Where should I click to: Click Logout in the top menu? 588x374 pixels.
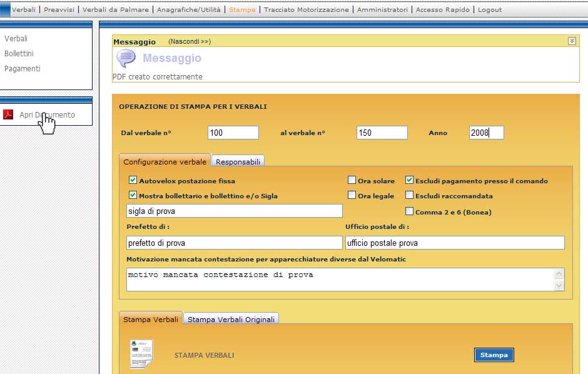tap(490, 10)
